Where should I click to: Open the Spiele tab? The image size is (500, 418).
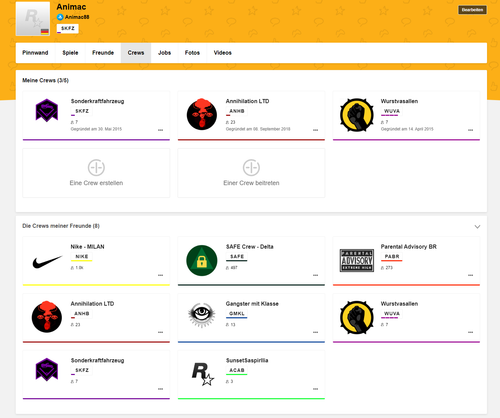70,53
